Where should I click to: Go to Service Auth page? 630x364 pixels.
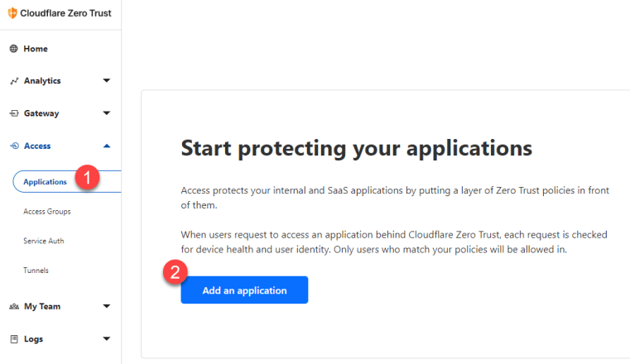[x=43, y=241]
